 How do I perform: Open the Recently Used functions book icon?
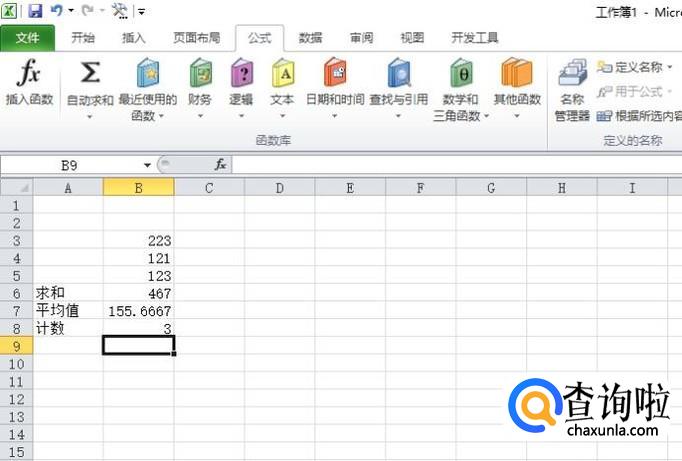[148, 73]
